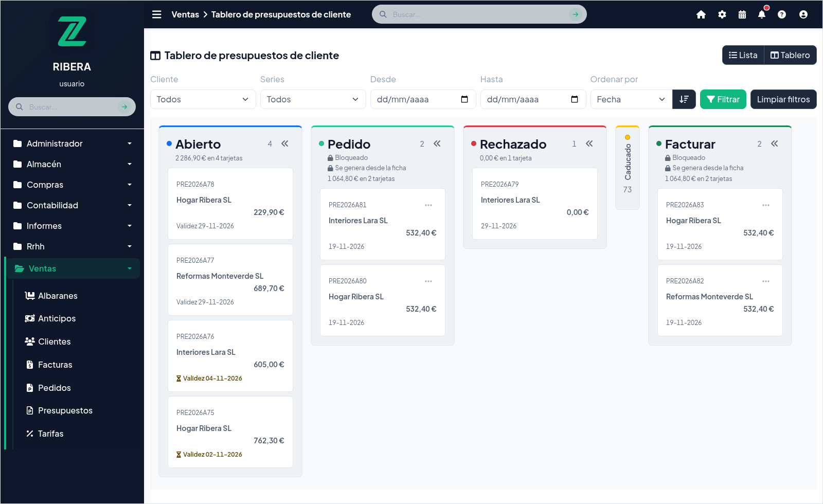Collapse the Ventas menu section
823x504 pixels.
click(73, 268)
